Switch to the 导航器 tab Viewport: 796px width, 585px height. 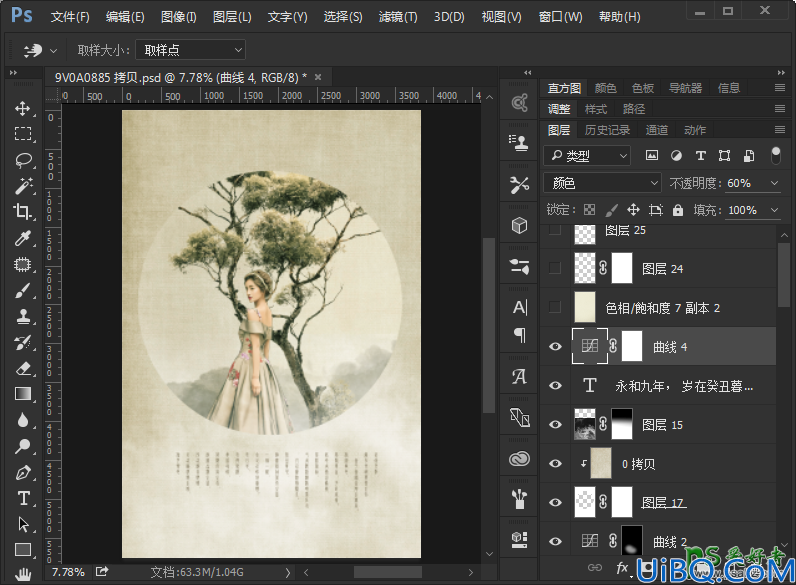click(685, 88)
